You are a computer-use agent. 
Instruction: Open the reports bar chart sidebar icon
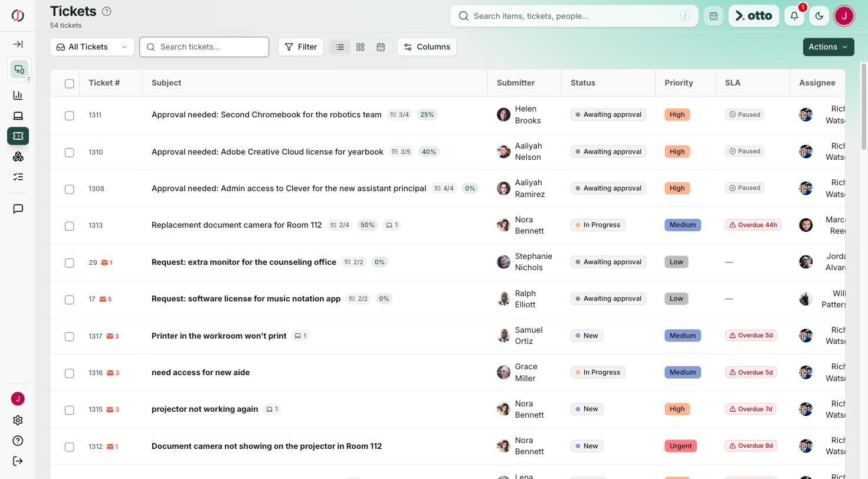[x=18, y=95]
